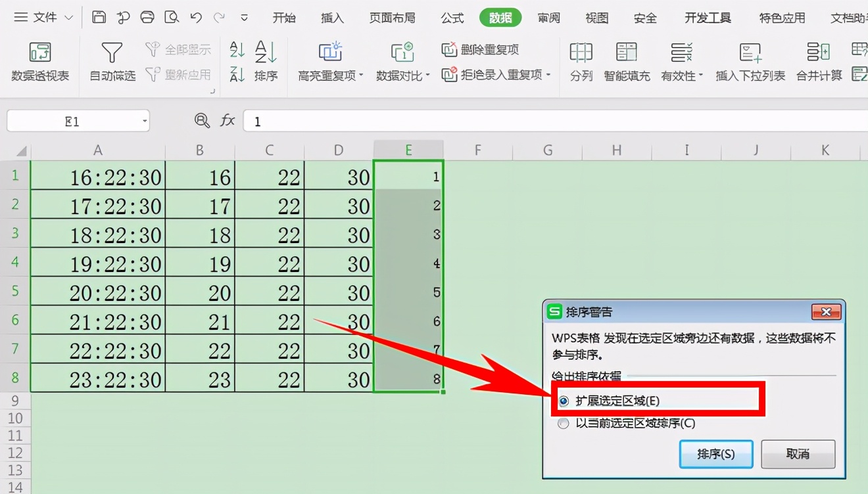868x494 pixels.
Task: Select column A header
Action: [x=98, y=150]
